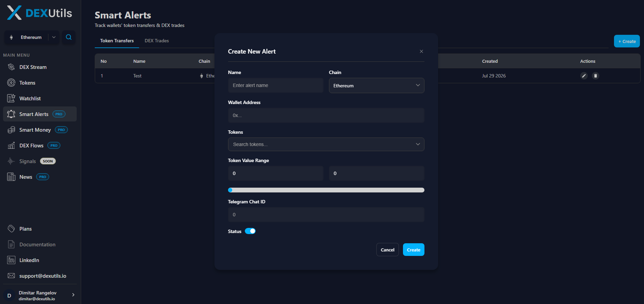Viewport: 644px width, 304px height.
Task: Click the Smart Money coins icon
Action: 11,130
